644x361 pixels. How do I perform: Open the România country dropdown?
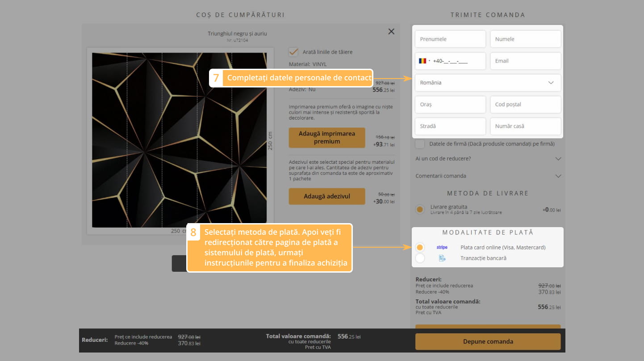487,83
